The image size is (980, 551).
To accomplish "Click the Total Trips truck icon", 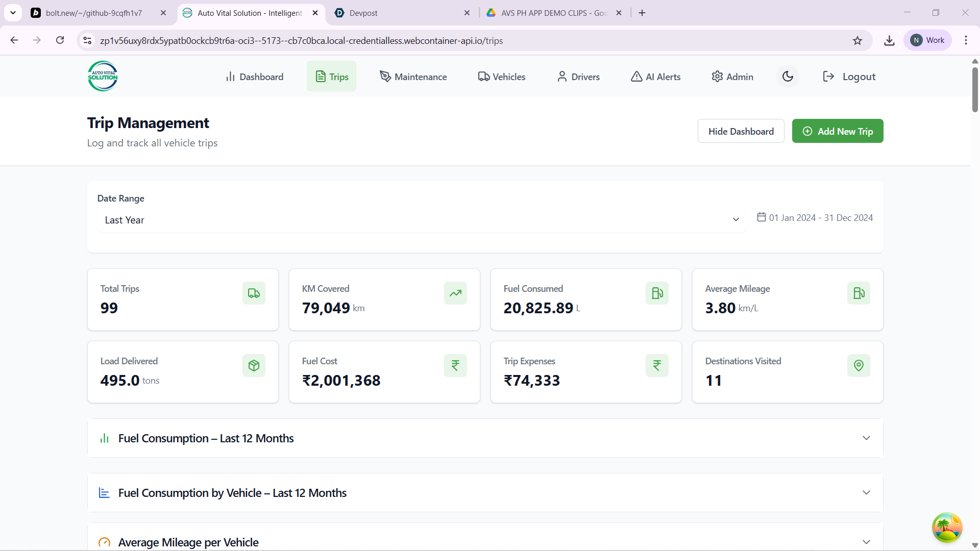I will (254, 293).
